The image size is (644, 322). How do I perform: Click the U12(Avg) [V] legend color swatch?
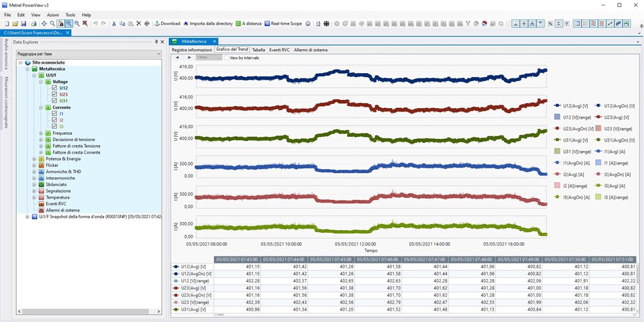tap(557, 106)
